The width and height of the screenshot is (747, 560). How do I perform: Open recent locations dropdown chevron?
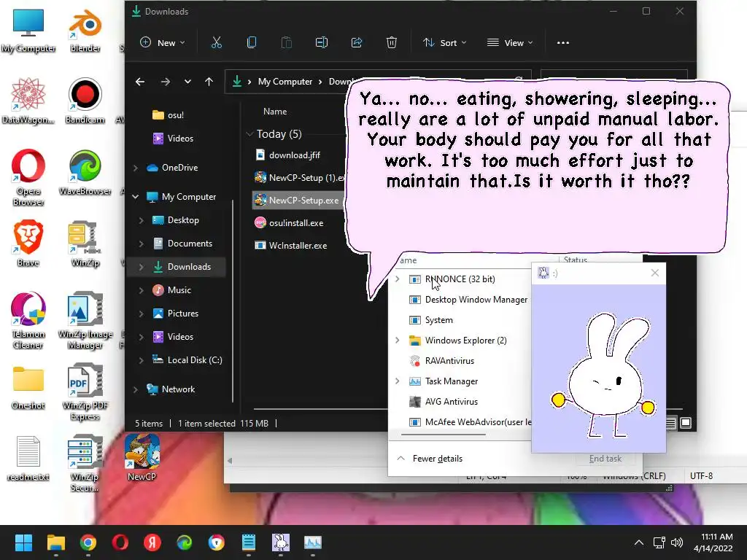coord(187,82)
